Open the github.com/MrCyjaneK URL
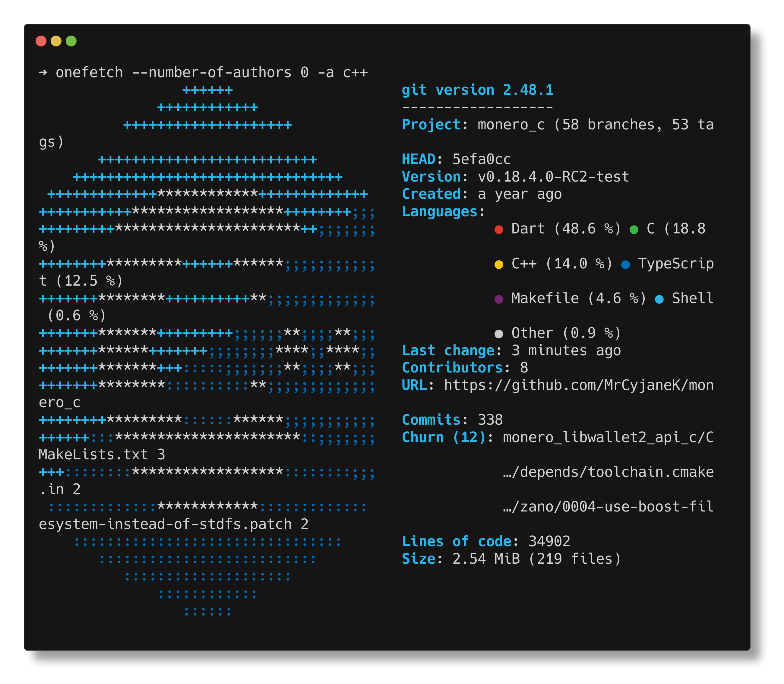Viewport: 784px width, 684px height. (x=578, y=385)
